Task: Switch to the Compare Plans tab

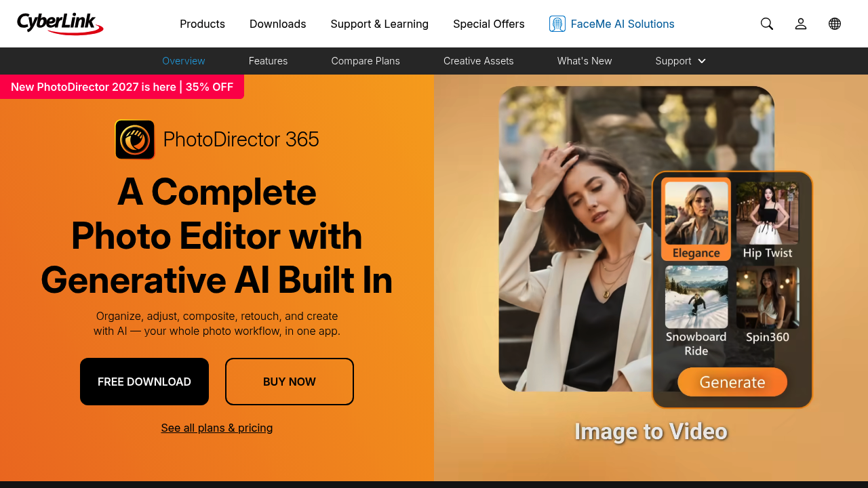Action: (x=366, y=61)
